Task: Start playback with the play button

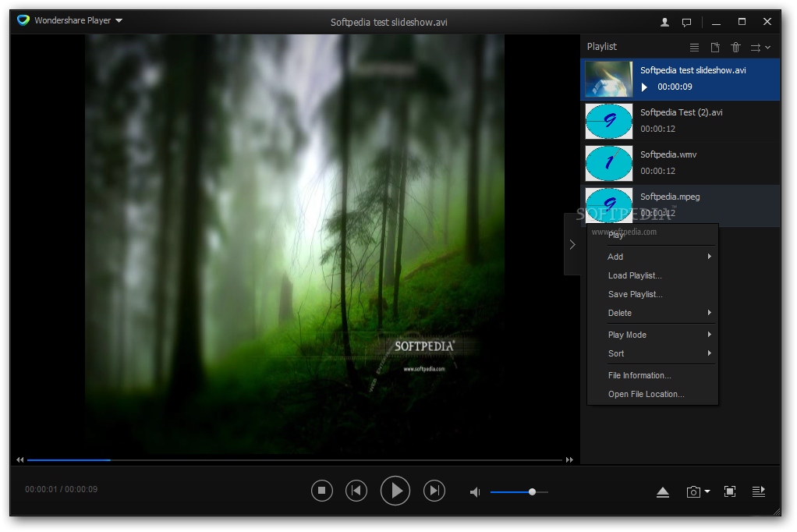Action: coord(395,491)
